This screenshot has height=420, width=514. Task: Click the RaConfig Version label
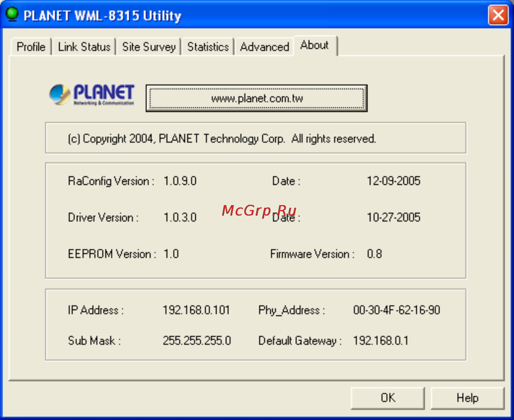111,181
